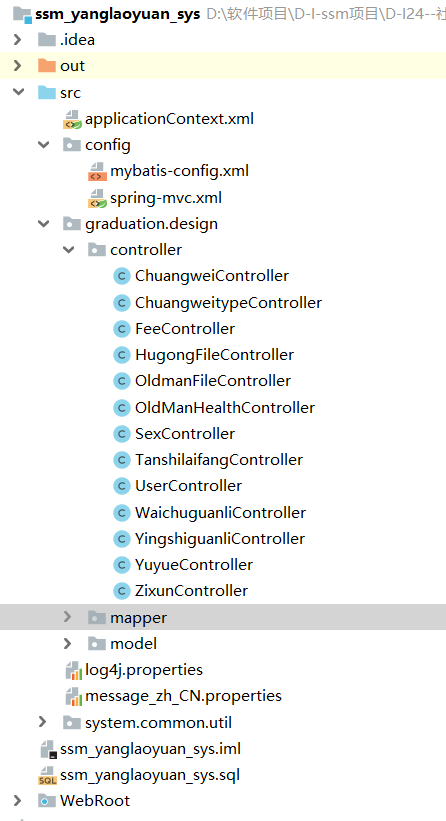Expand the system.common.util package
This screenshot has width=446, height=821.
[x=43, y=723]
